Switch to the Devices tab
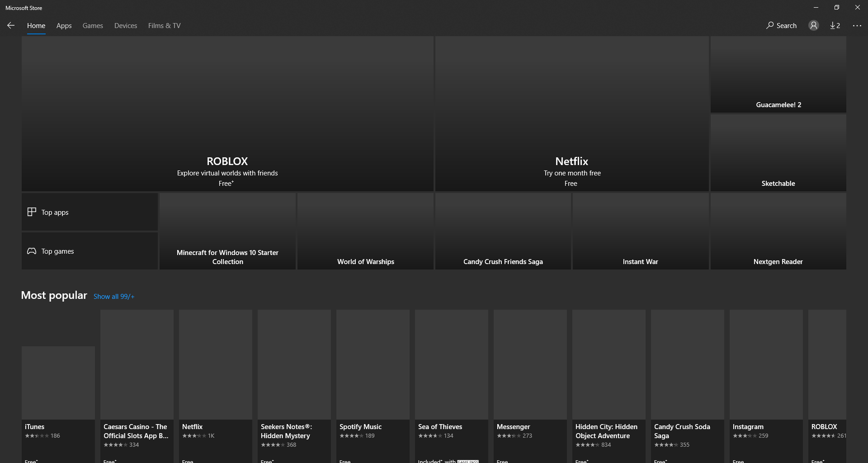The height and width of the screenshot is (463, 868). point(126,26)
